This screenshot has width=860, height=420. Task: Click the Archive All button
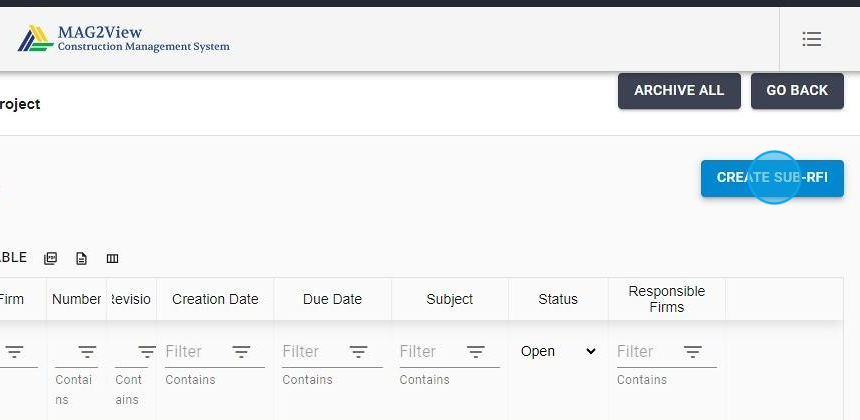click(679, 91)
